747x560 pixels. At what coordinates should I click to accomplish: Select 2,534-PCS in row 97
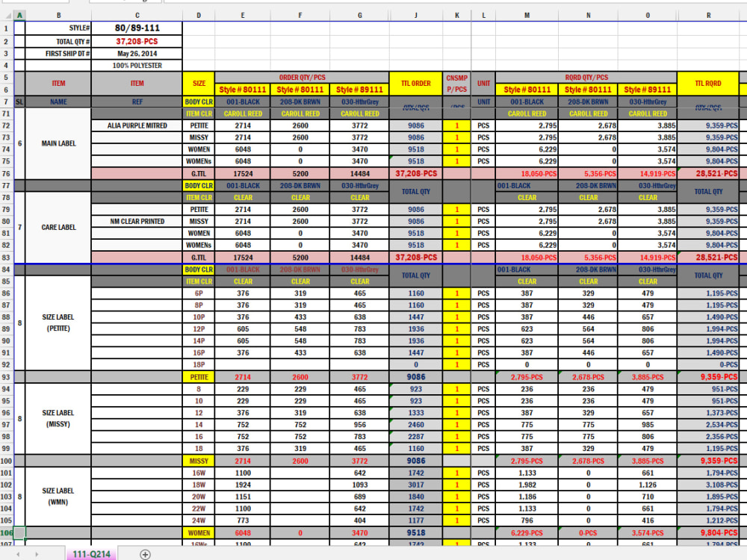point(708,425)
